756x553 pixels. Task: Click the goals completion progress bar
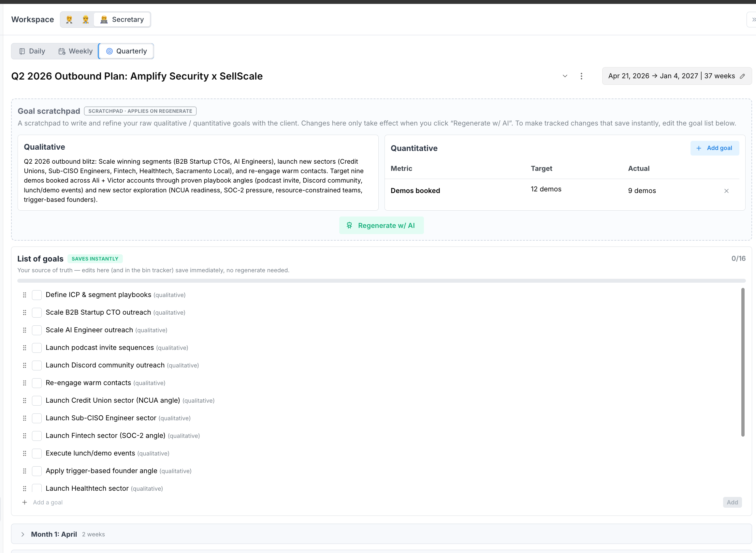pos(381,280)
